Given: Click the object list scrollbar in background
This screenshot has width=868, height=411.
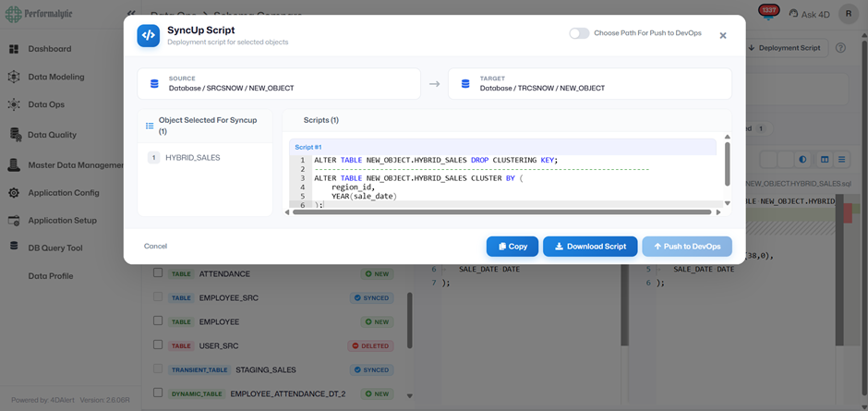Looking at the screenshot, I should pyautogui.click(x=410, y=320).
